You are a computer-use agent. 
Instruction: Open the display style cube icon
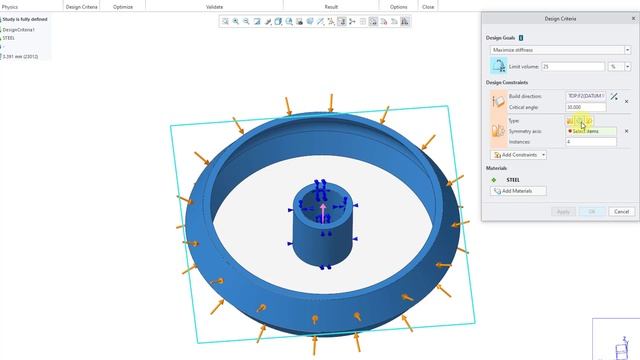click(x=278, y=22)
